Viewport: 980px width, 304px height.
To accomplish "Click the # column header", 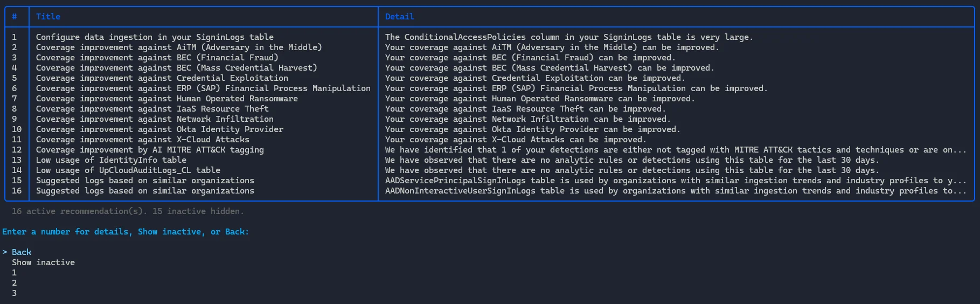I will coord(15,17).
